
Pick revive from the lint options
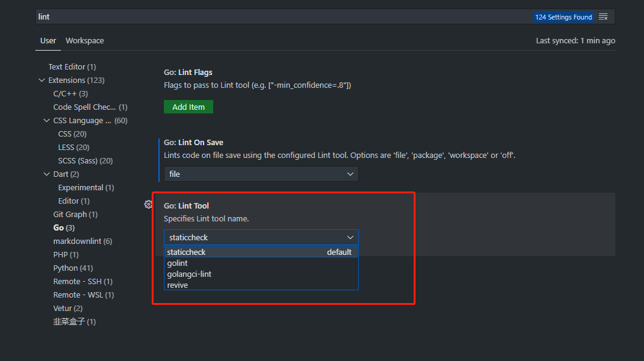177,285
